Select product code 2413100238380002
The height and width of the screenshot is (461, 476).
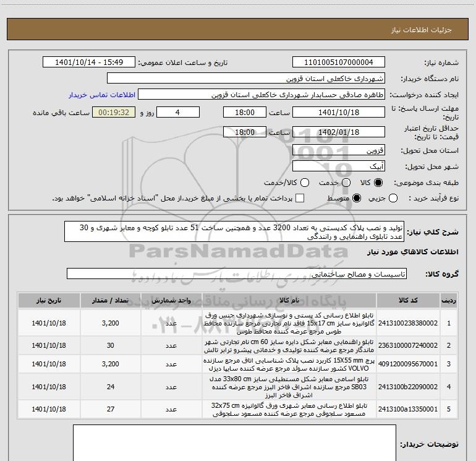coord(408,323)
